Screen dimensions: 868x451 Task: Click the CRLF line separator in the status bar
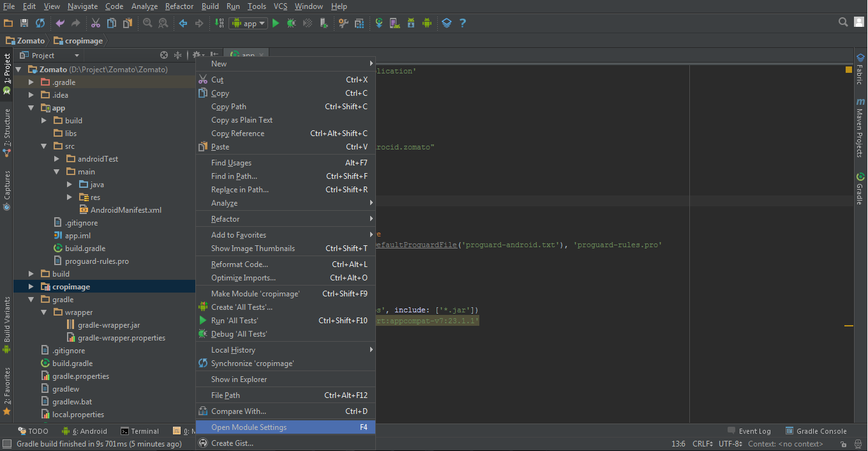703,444
